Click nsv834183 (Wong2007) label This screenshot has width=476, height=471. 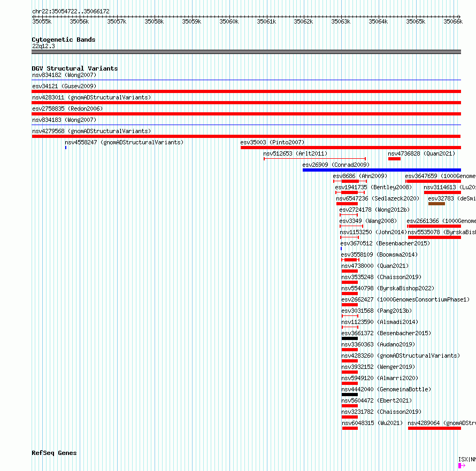point(64,120)
